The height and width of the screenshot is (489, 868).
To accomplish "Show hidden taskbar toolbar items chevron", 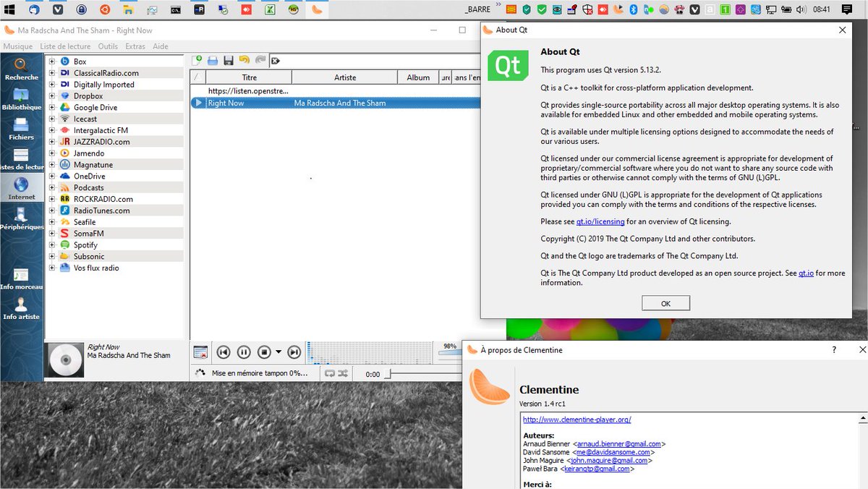I will pos(498,5).
